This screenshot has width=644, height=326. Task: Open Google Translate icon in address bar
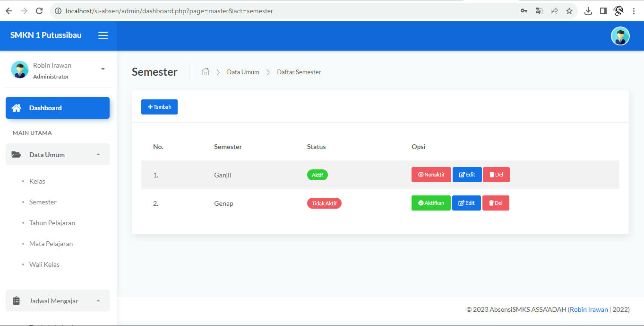pos(539,10)
